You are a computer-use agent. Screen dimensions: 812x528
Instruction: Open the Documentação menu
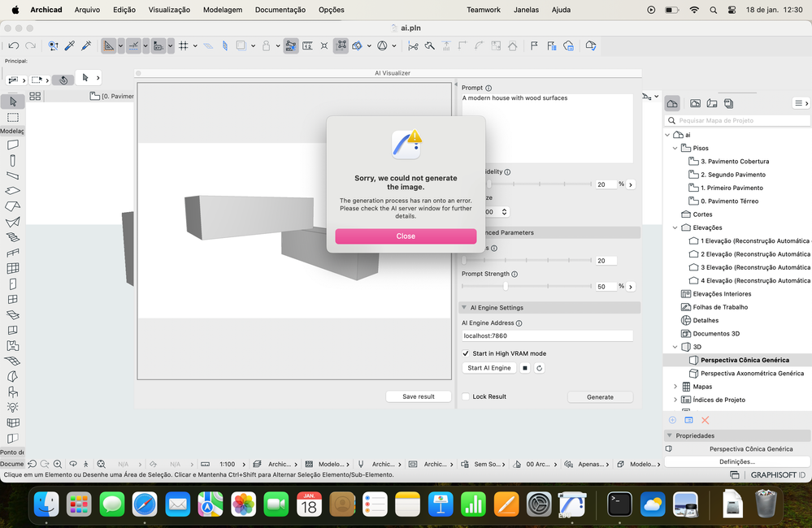[x=280, y=10]
